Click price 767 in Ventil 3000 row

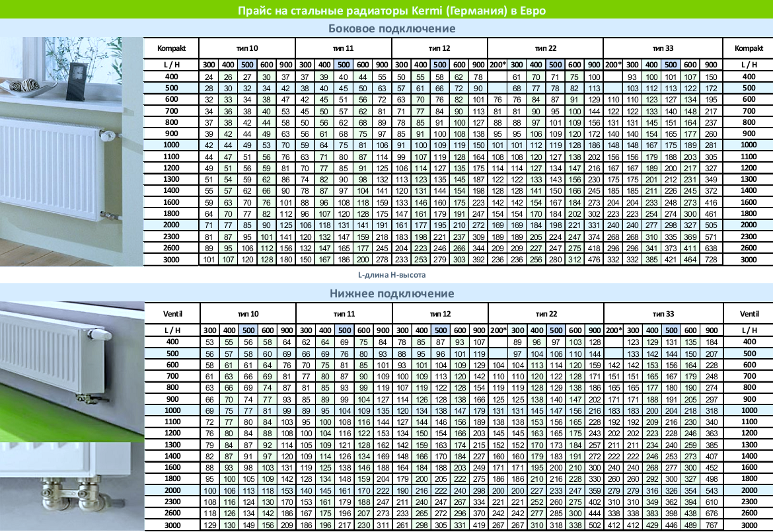coord(712,525)
